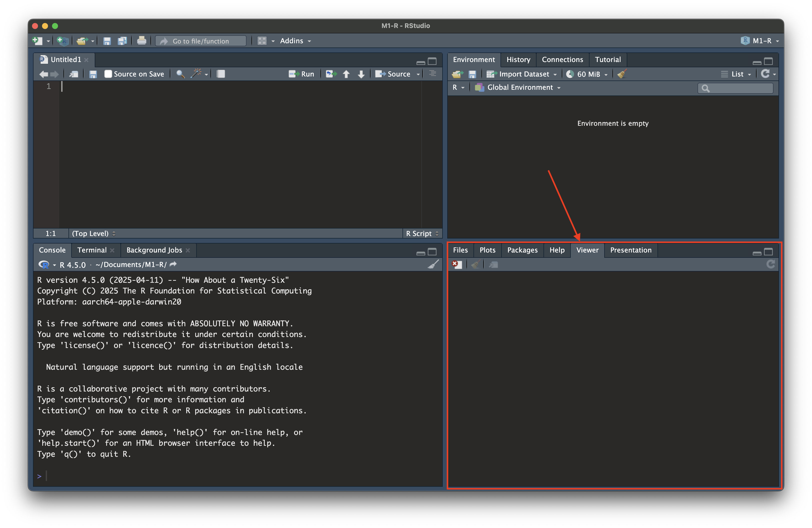Go forward to next source location

54,74
